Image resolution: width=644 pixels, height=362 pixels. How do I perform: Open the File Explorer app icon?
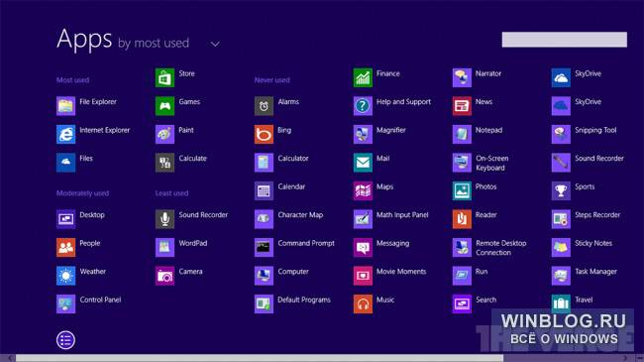pyautogui.click(x=65, y=106)
